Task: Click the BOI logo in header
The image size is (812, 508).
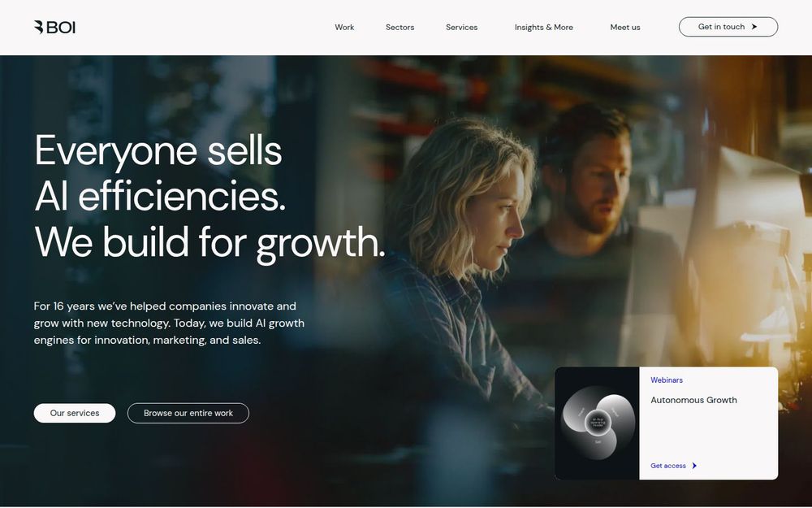Action: (x=55, y=28)
